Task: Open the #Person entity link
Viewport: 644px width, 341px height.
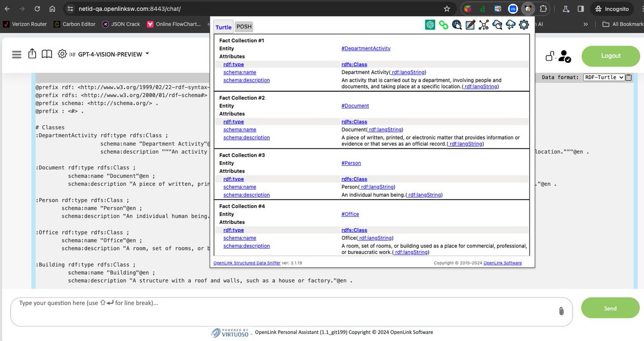Action: point(351,163)
